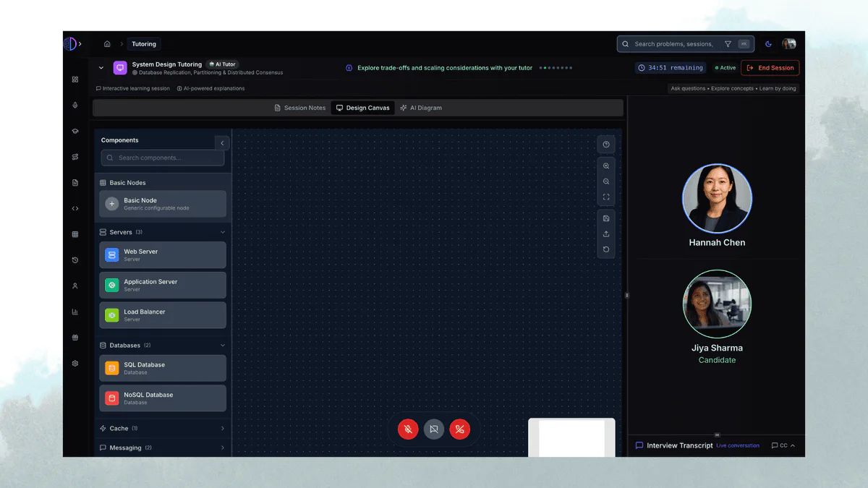
Task: Go to home via breadcrumb icon
Action: click(x=107, y=44)
